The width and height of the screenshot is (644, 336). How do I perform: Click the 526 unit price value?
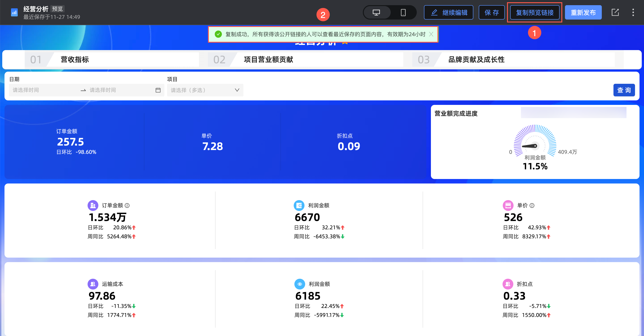(x=513, y=217)
